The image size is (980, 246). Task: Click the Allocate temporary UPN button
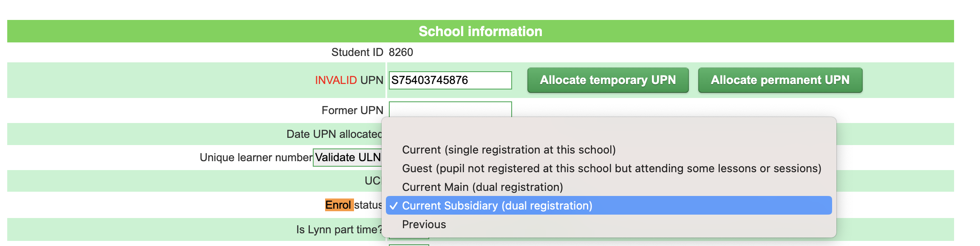(x=608, y=80)
